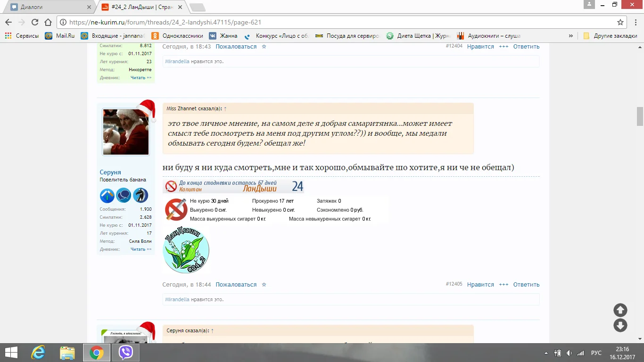644x362 pixels.
Task: Open the browser home page
Action: tap(48, 22)
